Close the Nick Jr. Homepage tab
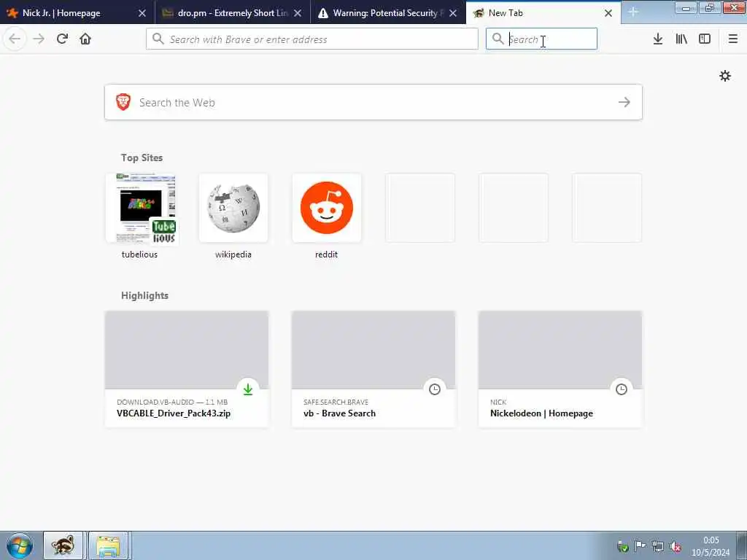Image resolution: width=747 pixels, height=560 pixels. [142, 13]
